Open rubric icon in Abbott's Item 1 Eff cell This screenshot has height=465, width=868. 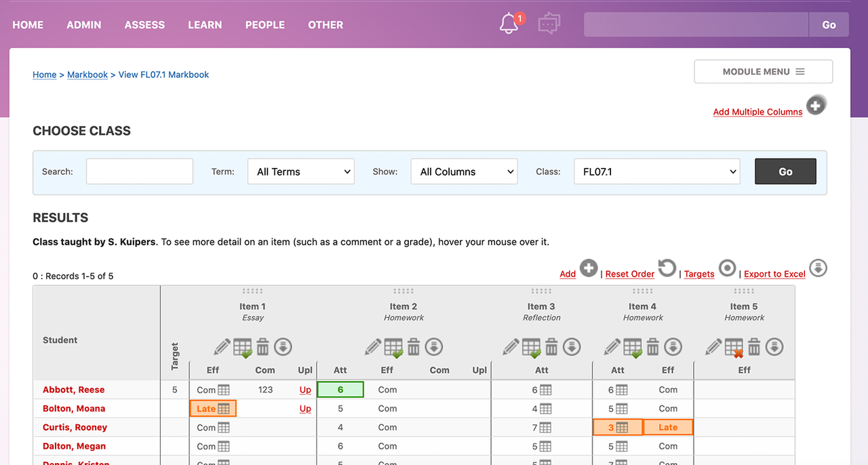tap(224, 390)
